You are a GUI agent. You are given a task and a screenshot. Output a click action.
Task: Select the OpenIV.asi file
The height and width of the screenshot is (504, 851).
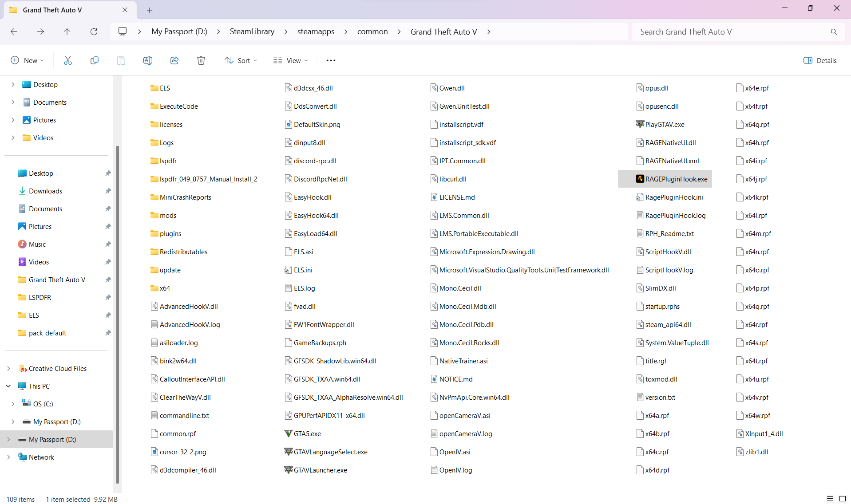click(x=450, y=452)
